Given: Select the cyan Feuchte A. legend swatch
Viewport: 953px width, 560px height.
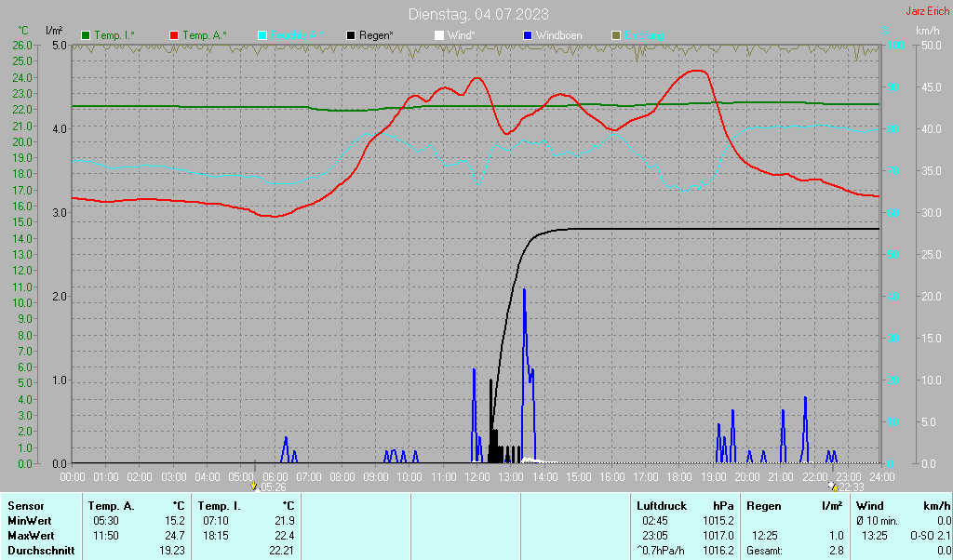Looking at the screenshot, I should tap(262, 36).
